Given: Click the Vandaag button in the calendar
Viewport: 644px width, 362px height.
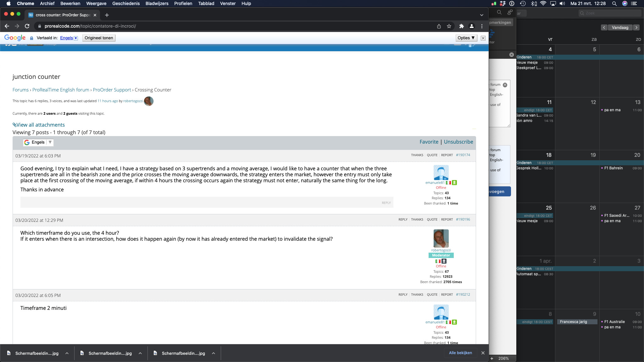Looking at the screenshot, I should coord(620,27).
